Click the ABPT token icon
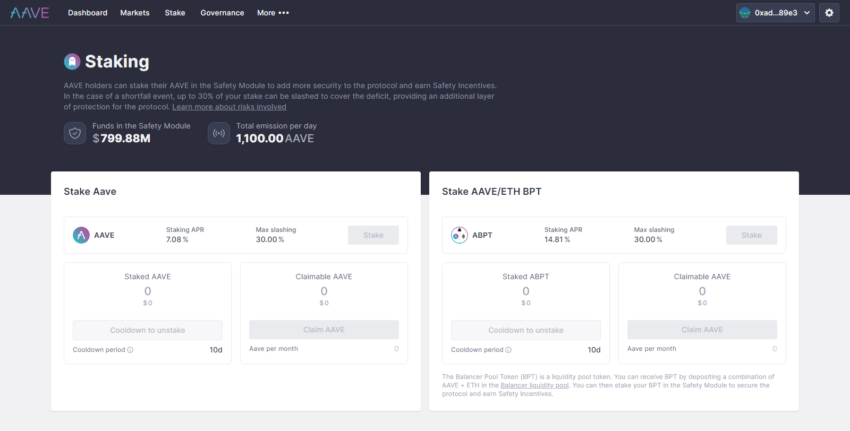Viewport: 850px width, 431px height. tap(459, 235)
